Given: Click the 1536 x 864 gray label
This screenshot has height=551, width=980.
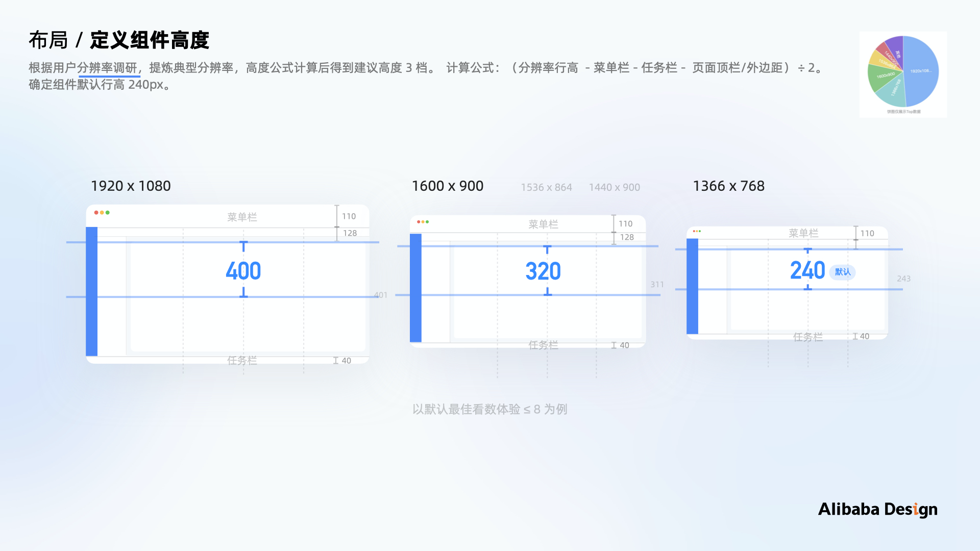Looking at the screenshot, I should pos(546,187).
